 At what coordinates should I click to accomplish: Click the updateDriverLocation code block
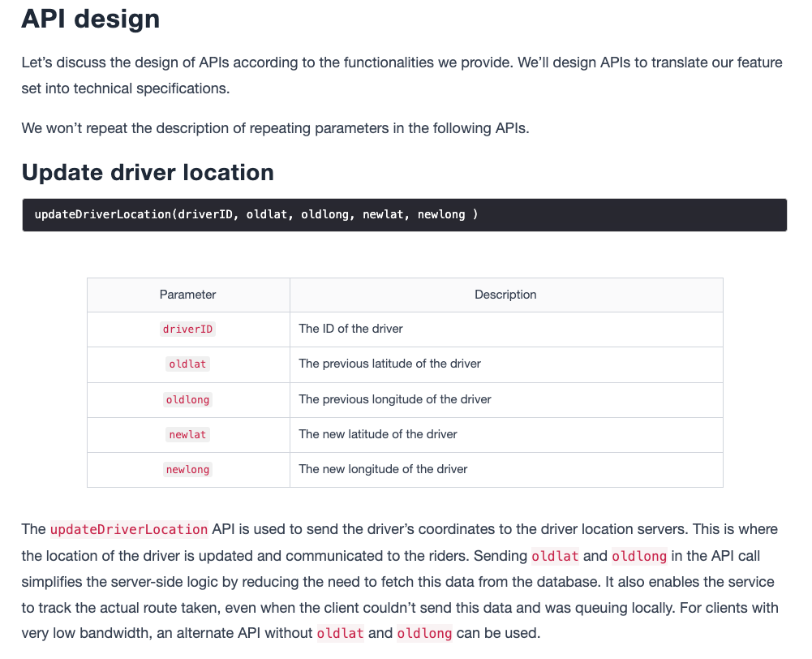click(405, 214)
